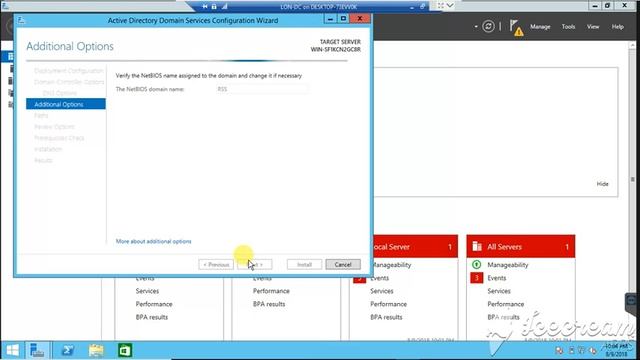Image resolution: width=640 pixels, height=360 pixels.
Task: Open Performance in Local Server tile
Action: (x=389, y=304)
